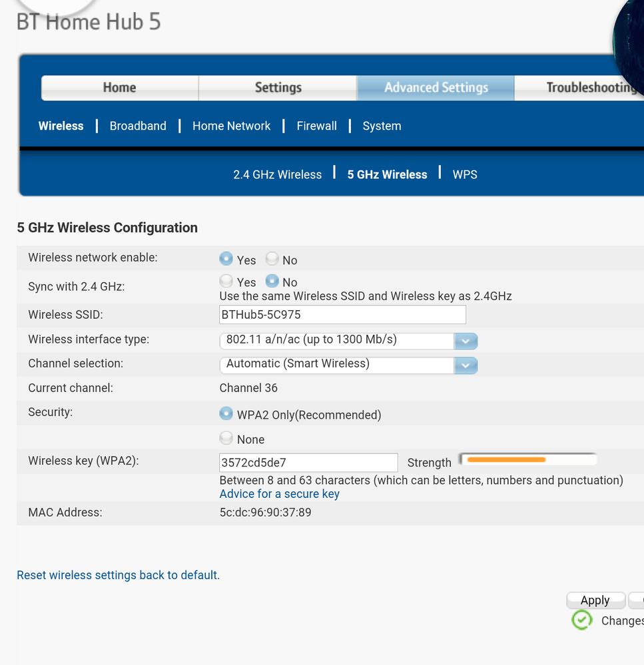Click the Channel 36 value
Viewport: 644px width, 665px height.
point(248,388)
